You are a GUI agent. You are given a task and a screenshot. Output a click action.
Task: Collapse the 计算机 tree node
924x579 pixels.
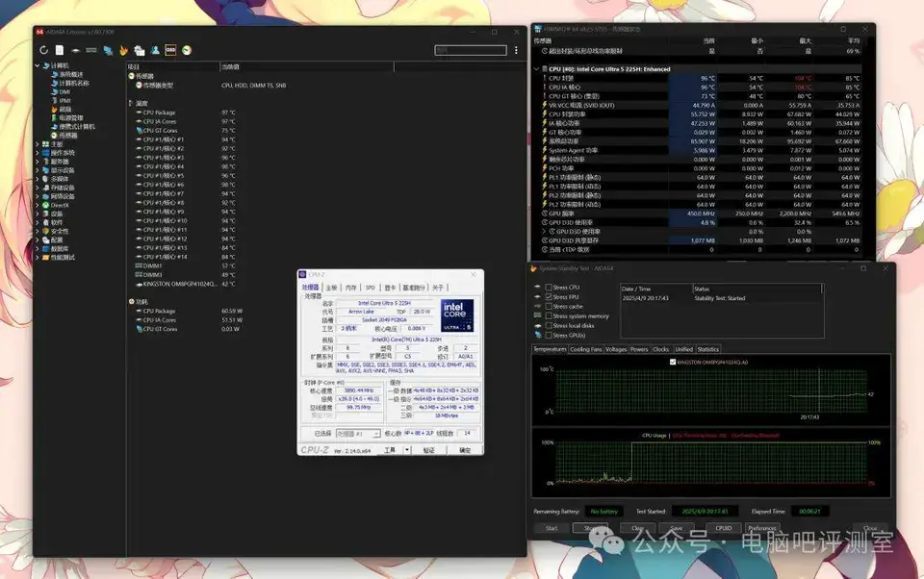click(x=38, y=66)
